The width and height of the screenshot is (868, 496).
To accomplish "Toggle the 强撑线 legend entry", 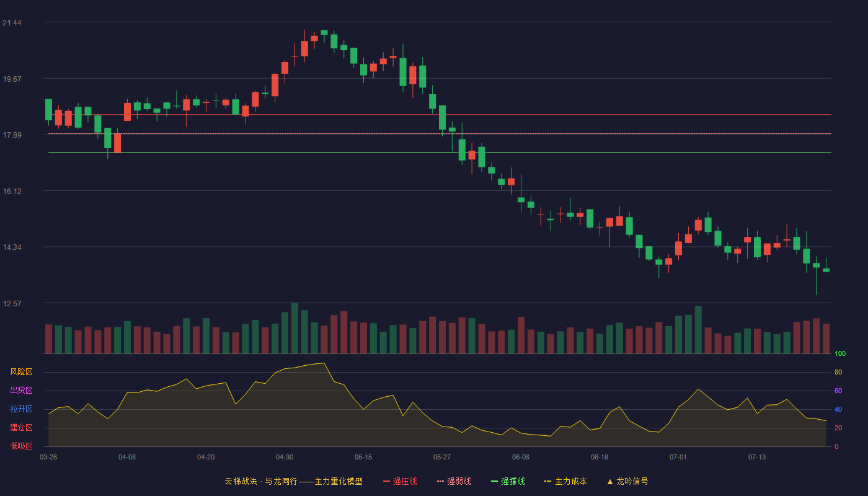I will (x=508, y=481).
